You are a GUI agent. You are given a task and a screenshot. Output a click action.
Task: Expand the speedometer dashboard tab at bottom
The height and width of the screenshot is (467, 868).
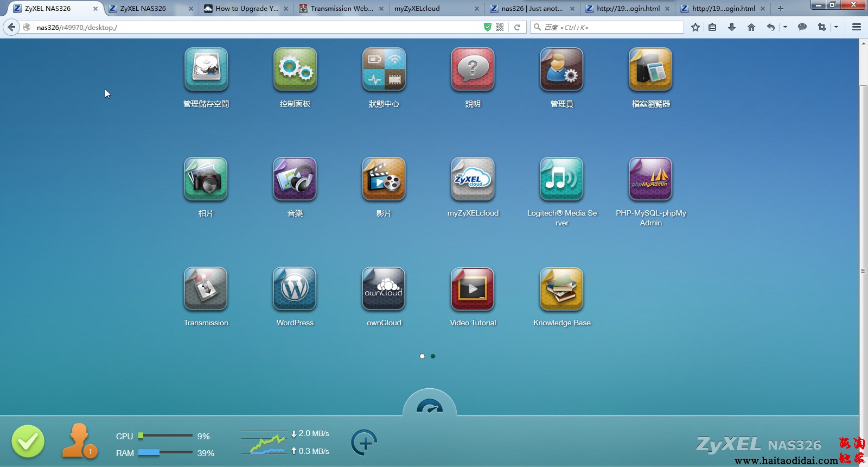[430, 406]
